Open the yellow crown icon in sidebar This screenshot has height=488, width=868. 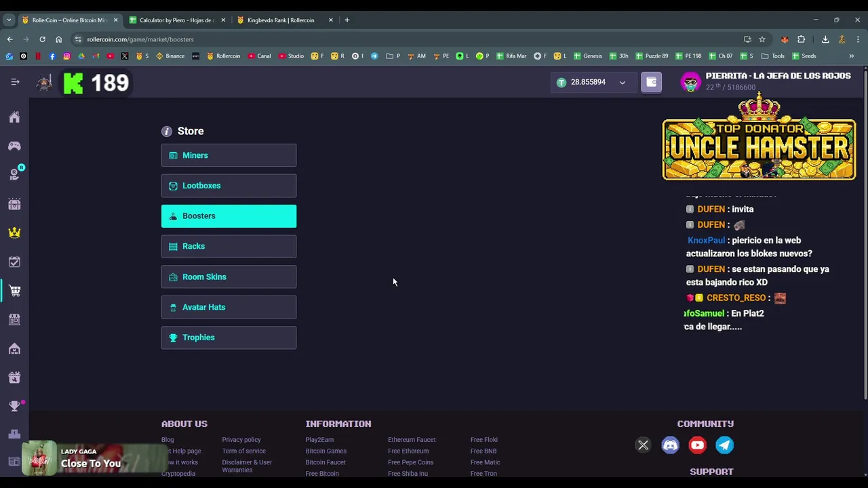14,232
